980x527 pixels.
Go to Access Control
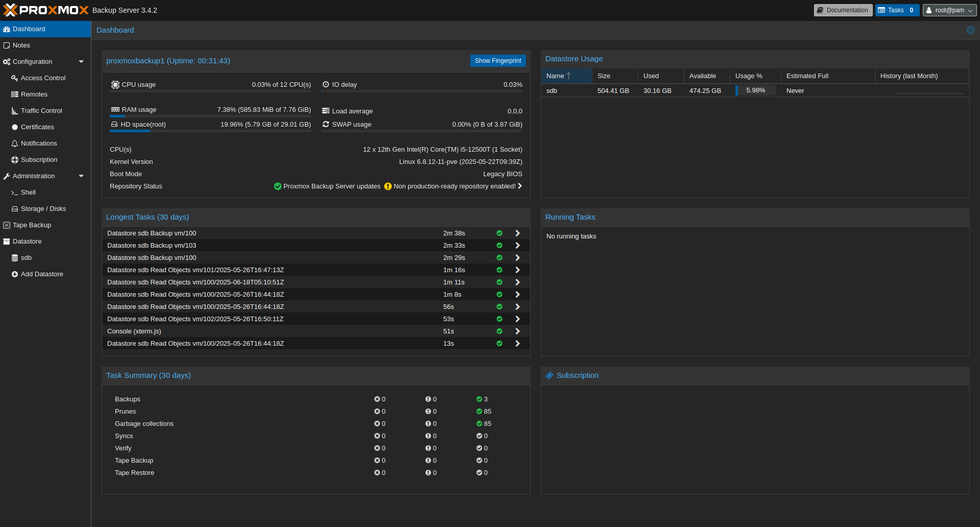click(45, 78)
